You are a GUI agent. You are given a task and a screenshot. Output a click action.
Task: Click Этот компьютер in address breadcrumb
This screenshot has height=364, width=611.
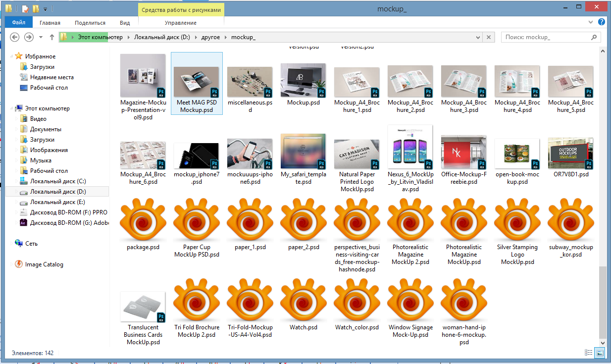[x=100, y=37]
